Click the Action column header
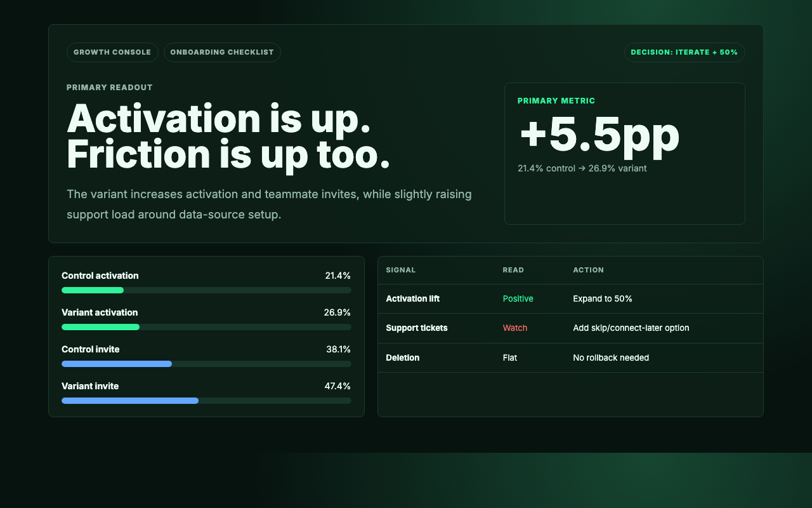 [x=588, y=270]
